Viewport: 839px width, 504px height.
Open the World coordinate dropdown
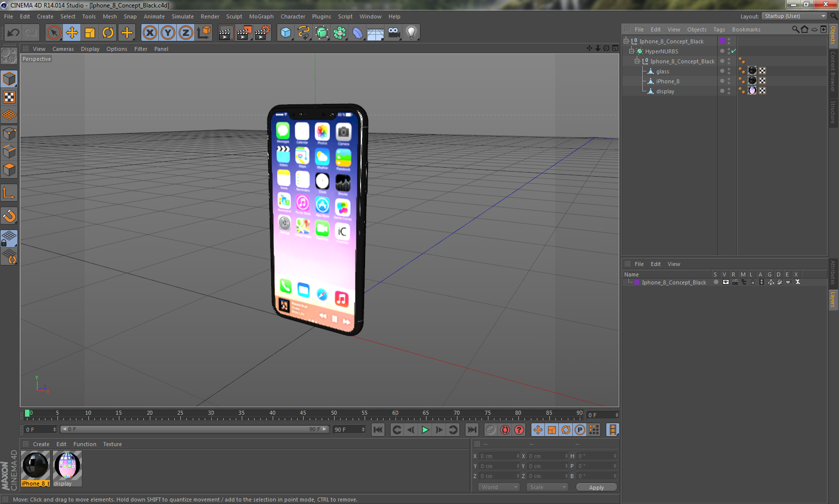[x=499, y=487]
